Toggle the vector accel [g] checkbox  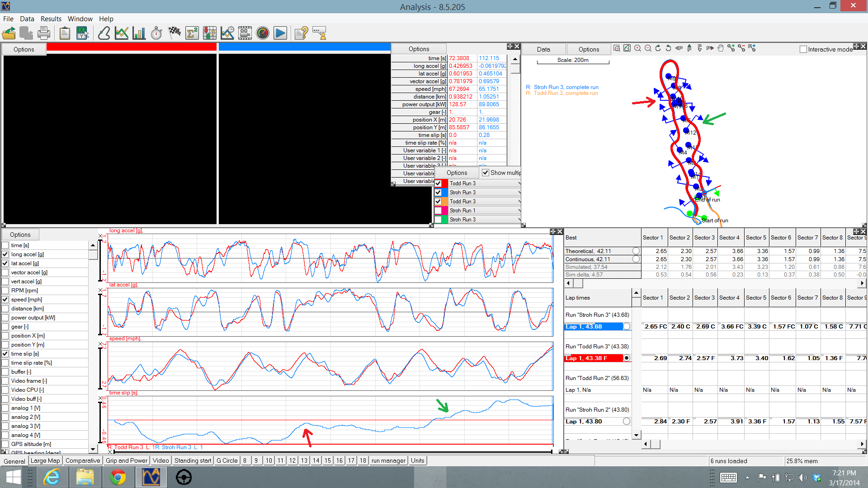[5, 272]
